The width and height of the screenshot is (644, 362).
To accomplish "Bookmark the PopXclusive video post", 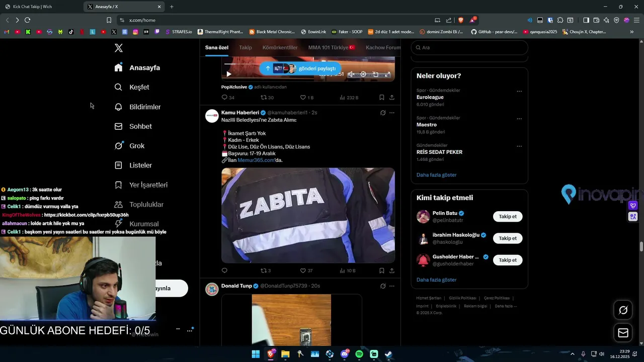I will [x=382, y=98].
